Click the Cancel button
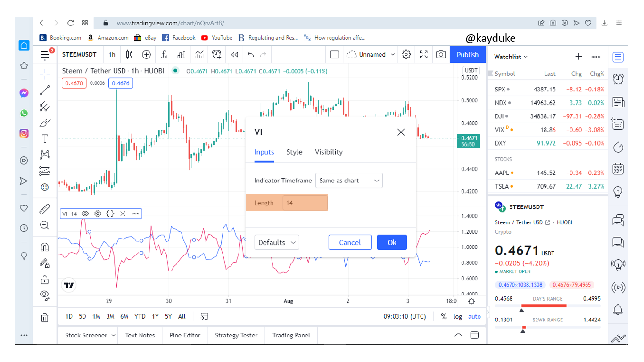The image size is (644, 362). click(x=350, y=242)
